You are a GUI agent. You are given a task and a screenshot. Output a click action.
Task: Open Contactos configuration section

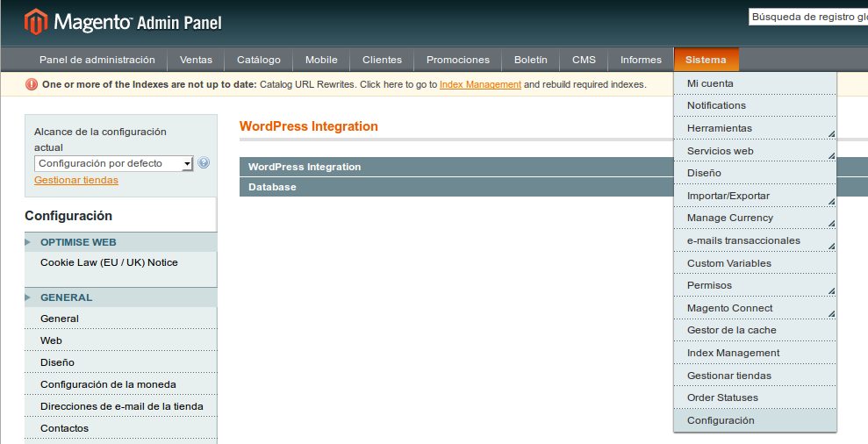pyautogui.click(x=121, y=428)
